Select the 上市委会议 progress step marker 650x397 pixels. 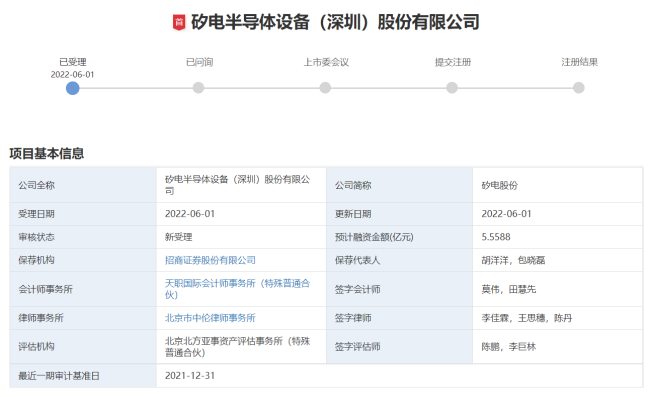(325, 88)
